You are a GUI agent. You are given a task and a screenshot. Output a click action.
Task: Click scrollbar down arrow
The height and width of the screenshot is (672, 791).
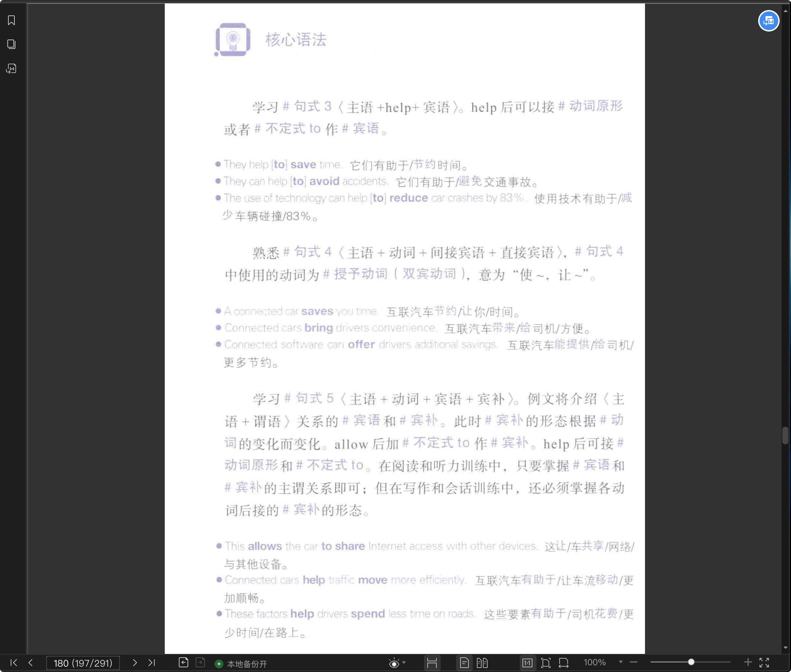pyautogui.click(x=785, y=648)
